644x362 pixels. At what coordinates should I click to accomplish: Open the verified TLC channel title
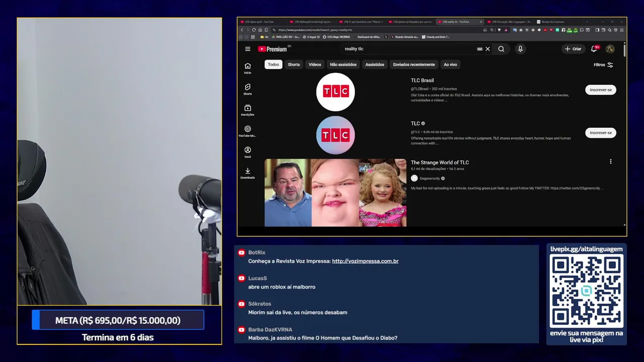pos(415,123)
